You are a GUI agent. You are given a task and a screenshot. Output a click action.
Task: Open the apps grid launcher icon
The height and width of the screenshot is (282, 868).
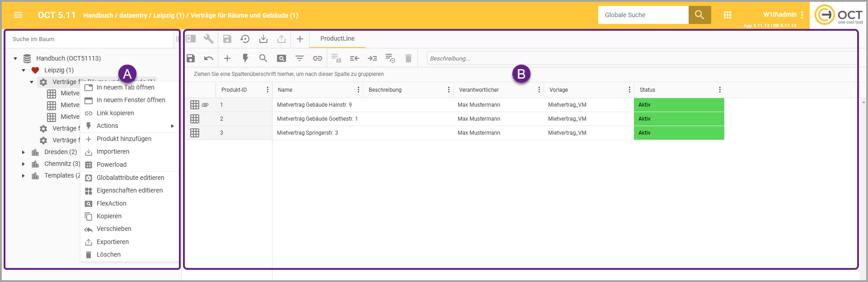coord(727,15)
